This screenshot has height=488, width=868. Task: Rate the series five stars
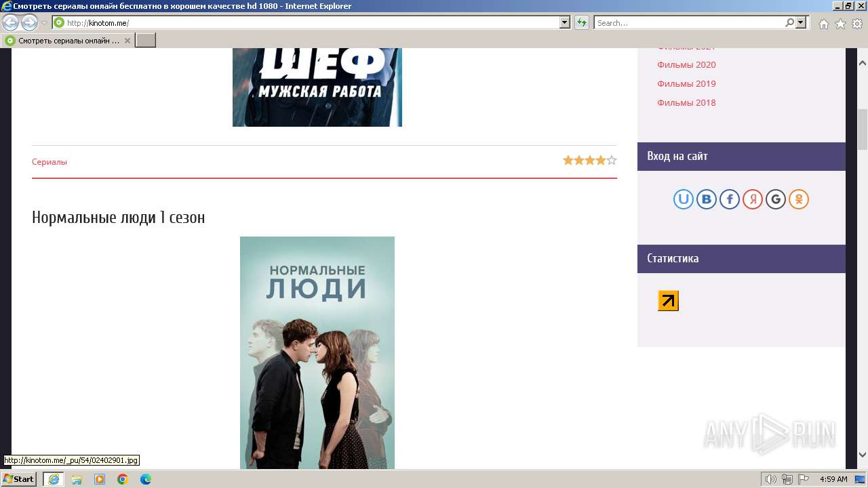tap(612, 161)
